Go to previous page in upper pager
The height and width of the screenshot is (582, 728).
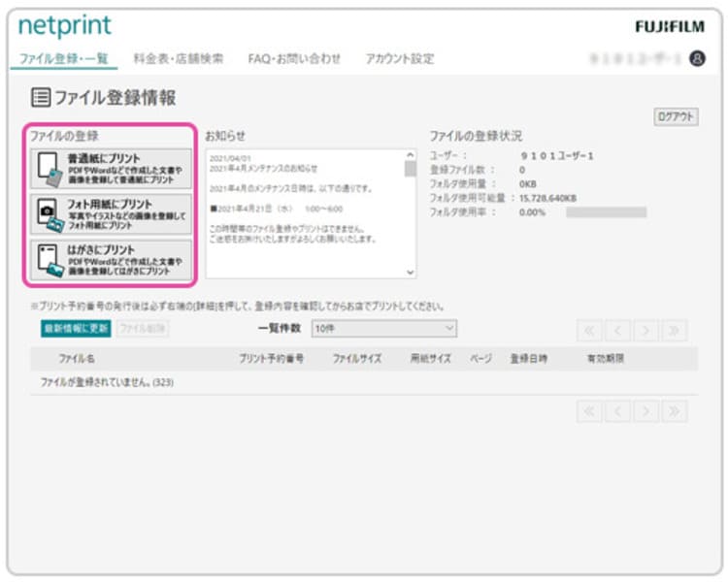(x=617, y=331)
